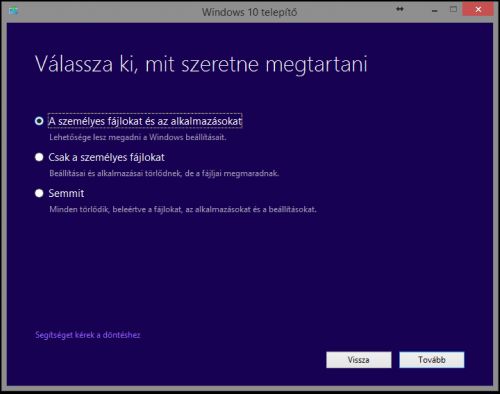Viewport: 500px width, 394px height.
Task: Continue with the Tovább button
Action: pyautogui.click(x=432, y=360)
